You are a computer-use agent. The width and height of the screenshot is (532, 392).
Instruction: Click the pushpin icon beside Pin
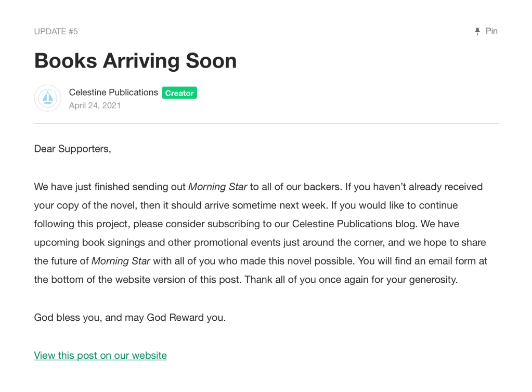pos(477,31)
